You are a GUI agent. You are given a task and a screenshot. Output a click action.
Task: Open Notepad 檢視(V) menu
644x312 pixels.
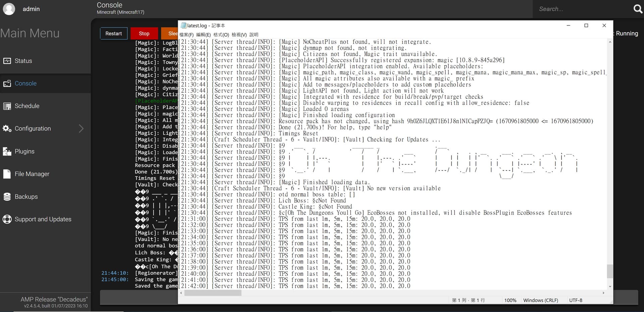tap(239, 35)
